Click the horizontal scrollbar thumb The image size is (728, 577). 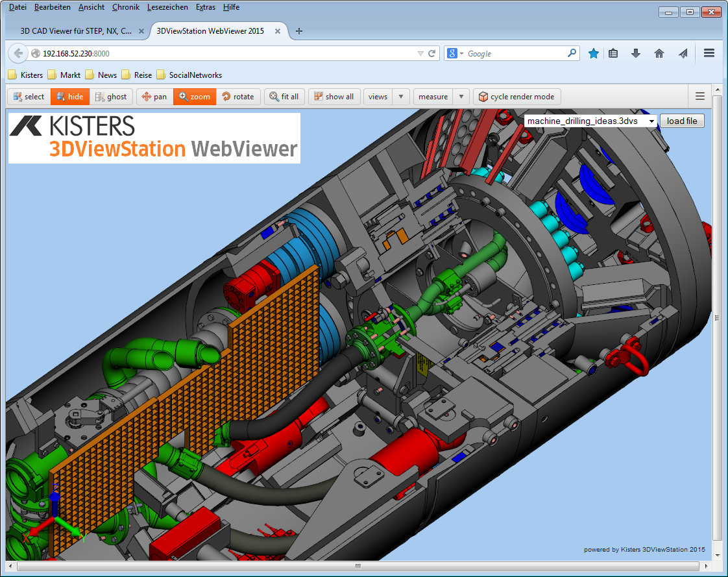click(x=358, y=567)
